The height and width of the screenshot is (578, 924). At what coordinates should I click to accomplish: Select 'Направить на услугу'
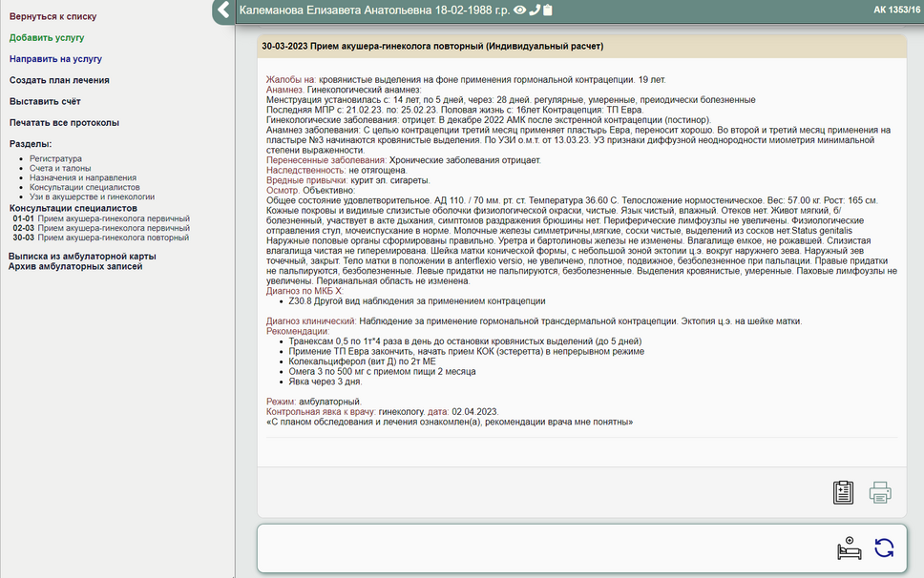(x=55, y=59)
